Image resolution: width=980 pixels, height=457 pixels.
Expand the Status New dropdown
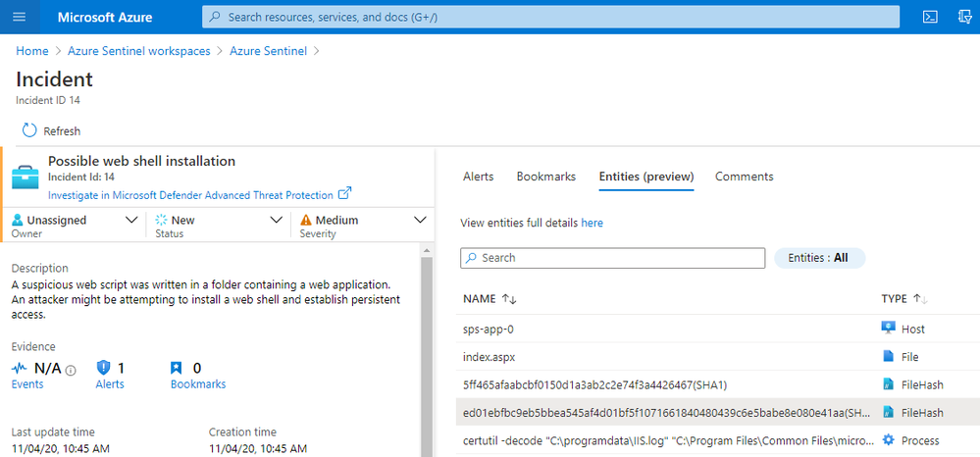click(276, 220)
